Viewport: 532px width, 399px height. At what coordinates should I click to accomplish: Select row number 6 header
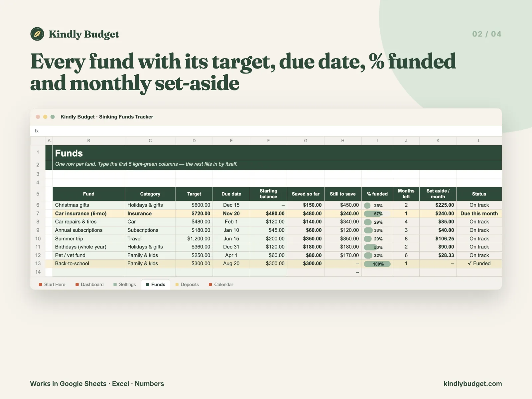(x=38, y=205)
